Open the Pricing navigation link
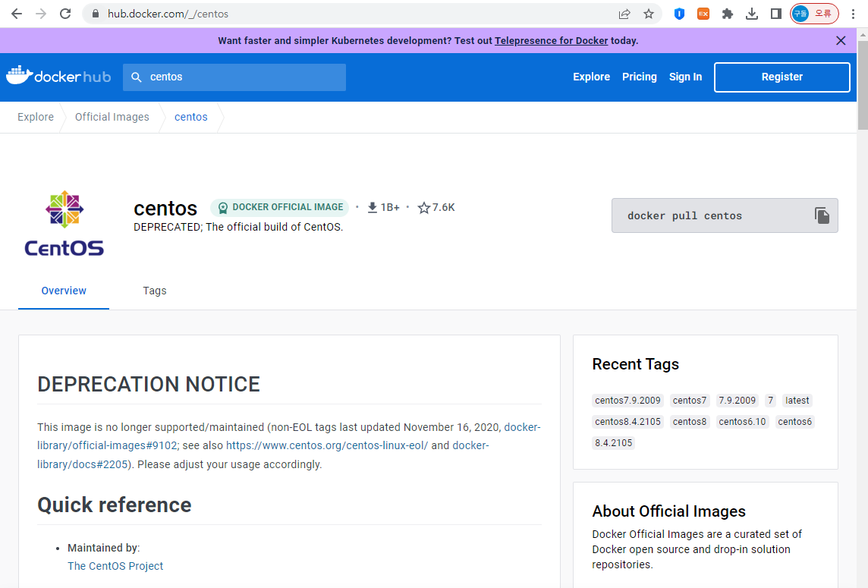The image size is (868, 588). coord(640,77)
